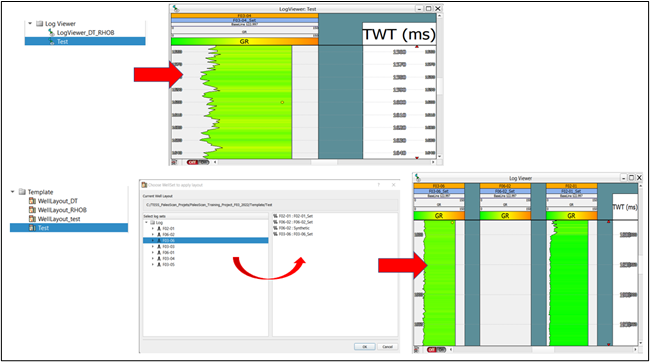Click the well icon beside F02-01
The image size is (650, 362).
pyautogui.click(x=159, y=228)
